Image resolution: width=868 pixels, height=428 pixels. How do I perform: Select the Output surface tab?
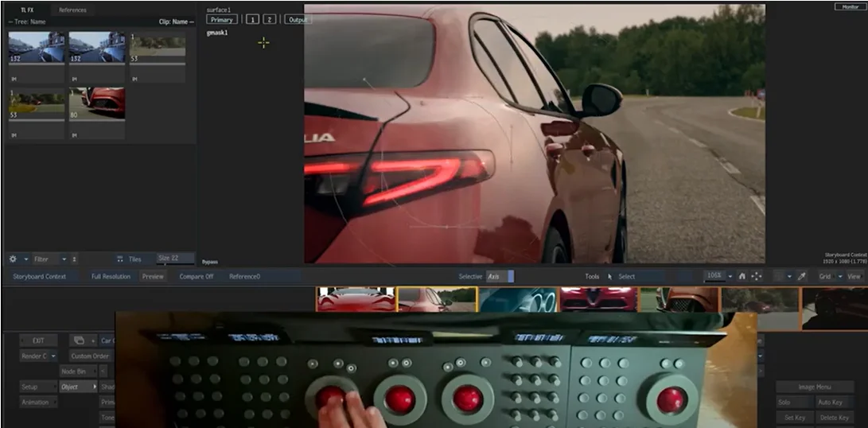tap(298, 19)
